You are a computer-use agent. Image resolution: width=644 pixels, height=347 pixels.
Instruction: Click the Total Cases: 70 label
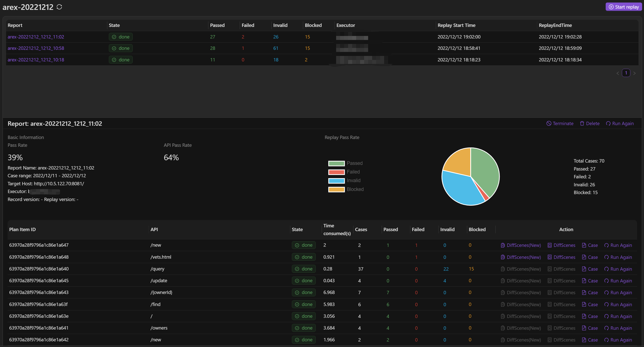pyautogui.click(x=589, y=161)
